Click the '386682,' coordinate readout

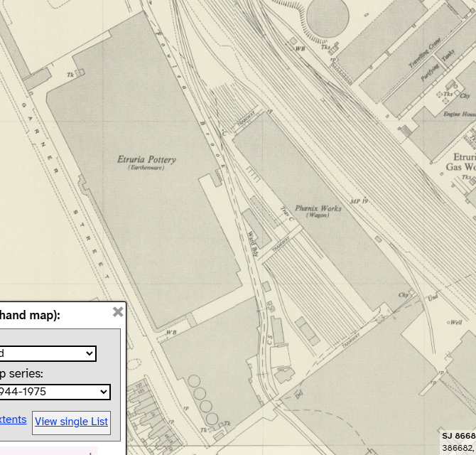click(458, 448)
